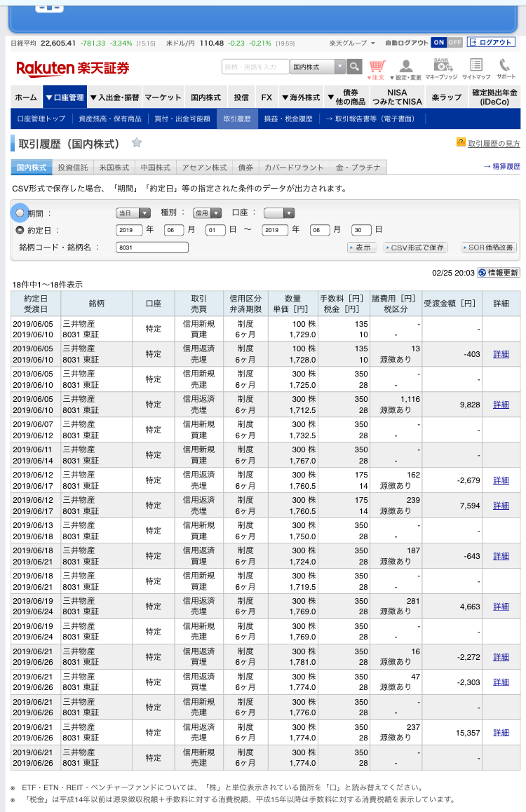Focus the top 銘柄・用語を入力 search box
526x812 pixels.
point(255,67)
